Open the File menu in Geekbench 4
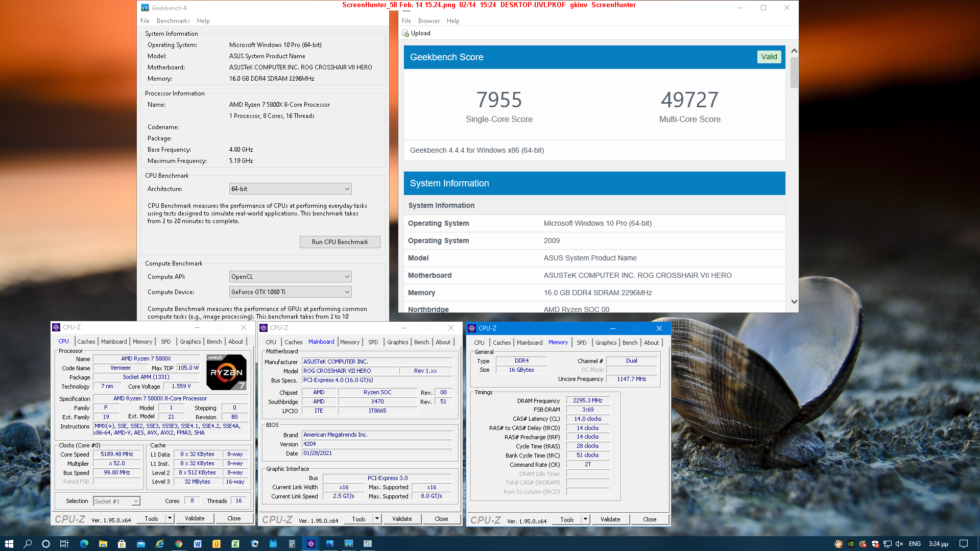 click(x=145, y=21)
